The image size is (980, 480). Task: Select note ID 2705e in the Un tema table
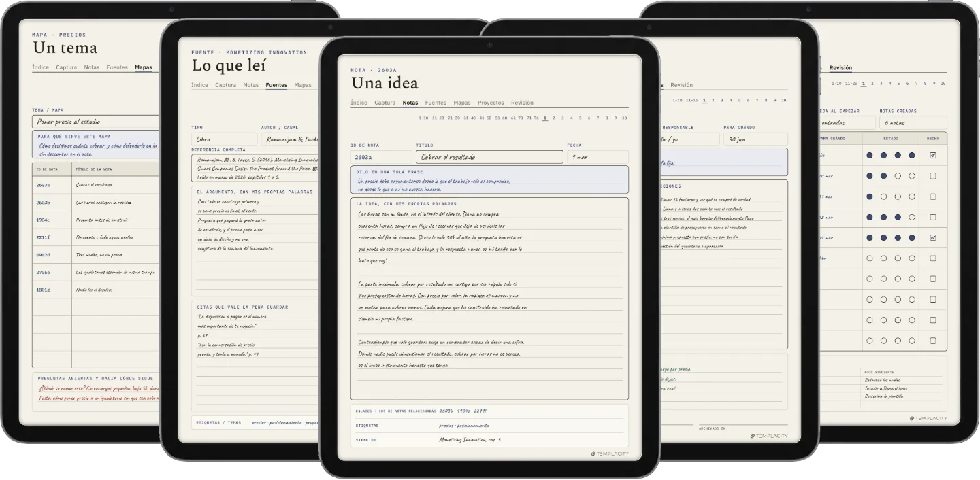(42, 273)
